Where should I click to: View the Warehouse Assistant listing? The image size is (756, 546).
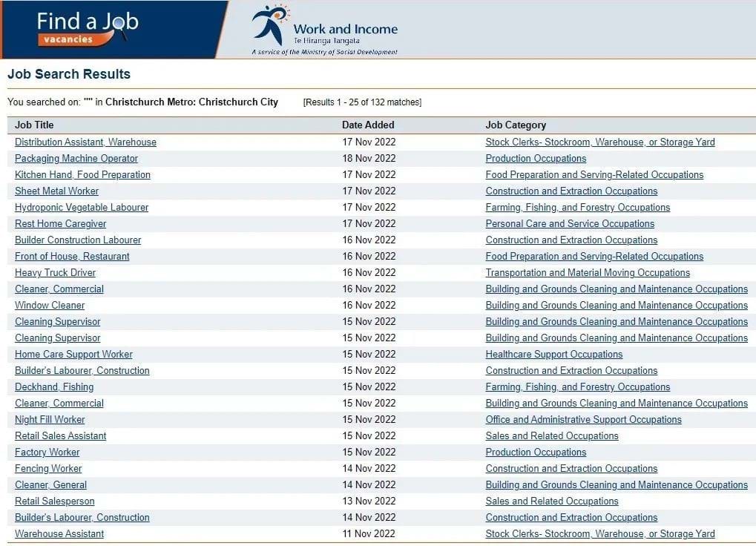coord(59,534)
